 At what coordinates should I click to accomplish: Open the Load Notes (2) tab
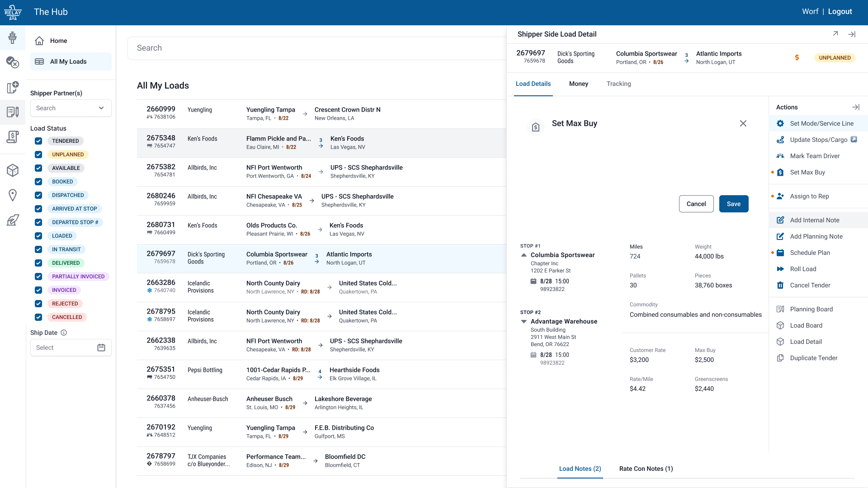[580, 469]
